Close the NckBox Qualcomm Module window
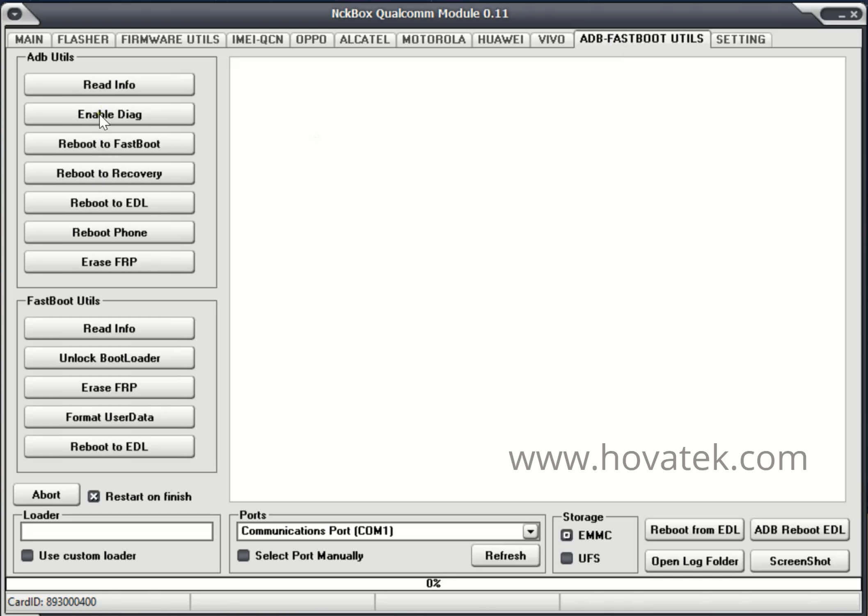868x616 pixels. coord(854,15)
